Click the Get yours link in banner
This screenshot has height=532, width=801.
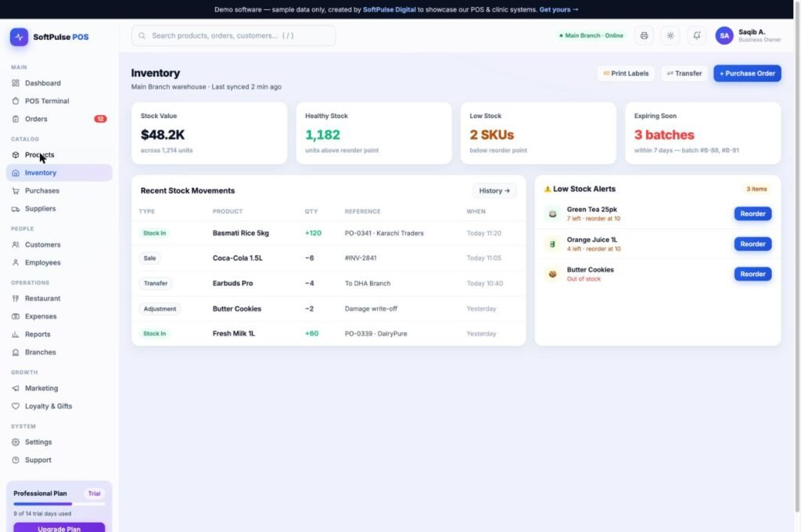coord(559,9)
